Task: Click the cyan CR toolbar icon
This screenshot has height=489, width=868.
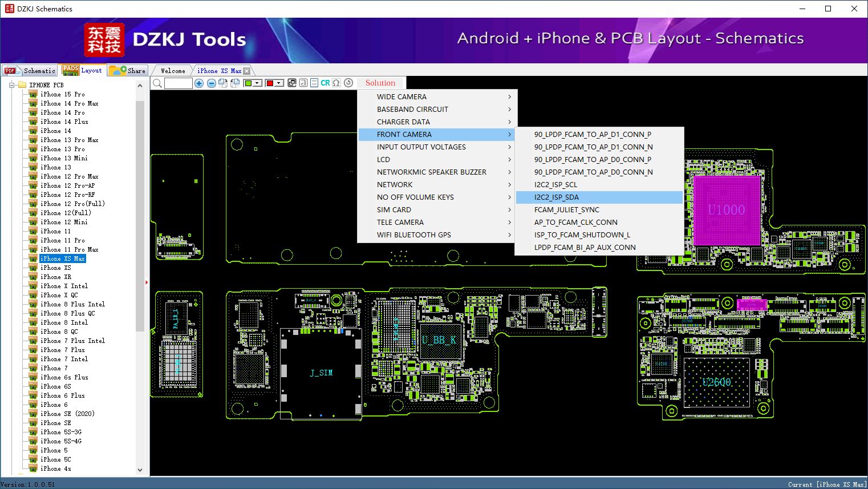Action: [325, 83]
